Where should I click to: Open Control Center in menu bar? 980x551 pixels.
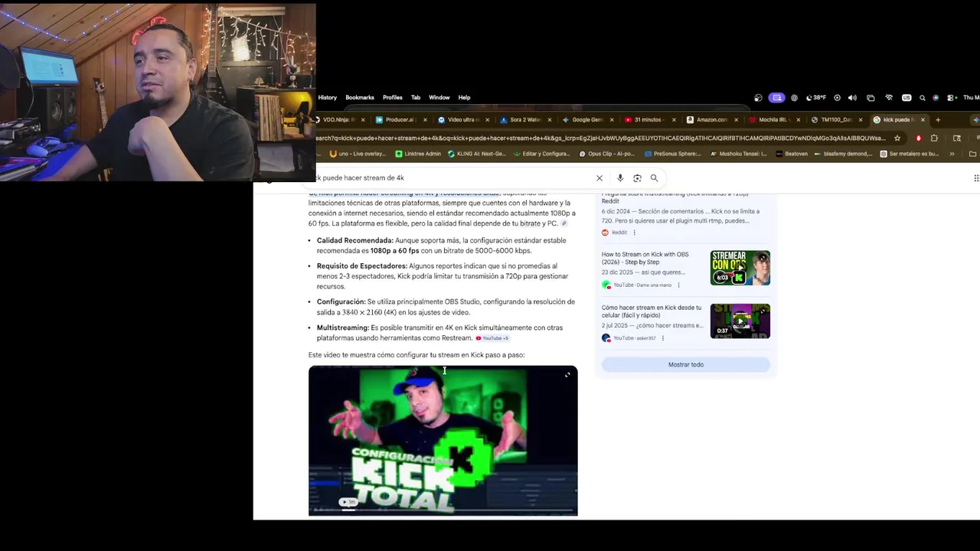pyautogui.click(x=951, y=98)
